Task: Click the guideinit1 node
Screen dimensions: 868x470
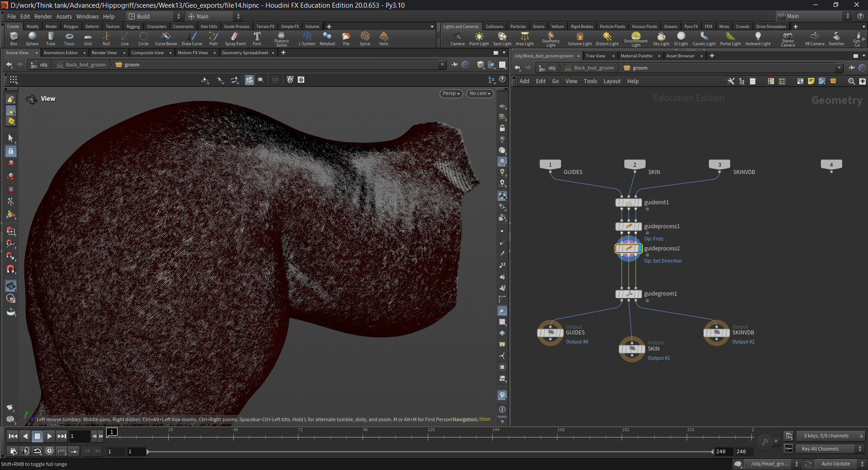Action: pos(628,203)
